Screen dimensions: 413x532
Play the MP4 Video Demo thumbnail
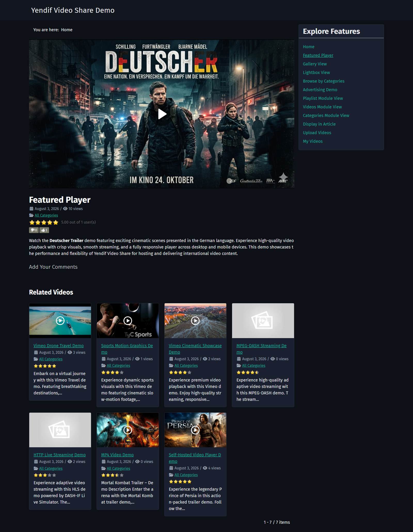(x=128, y=430)
